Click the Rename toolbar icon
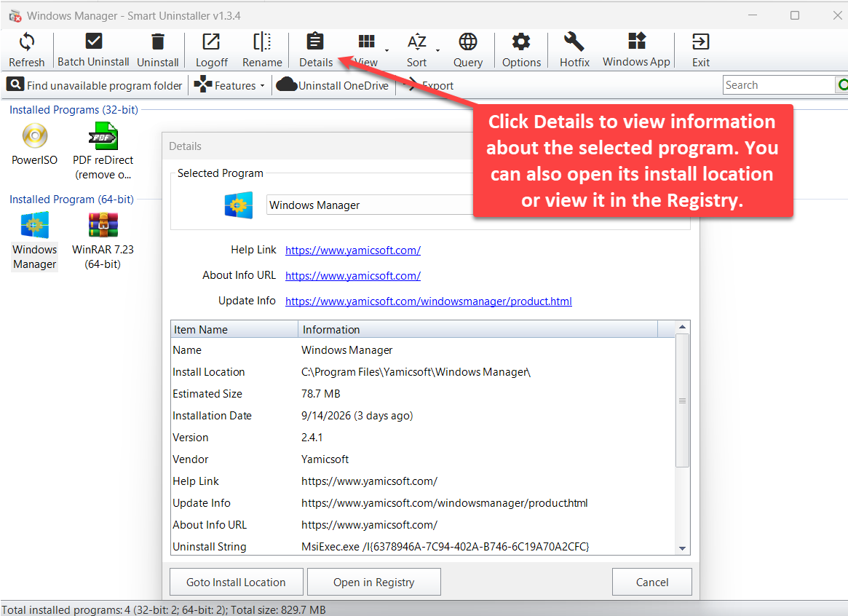 coord(262,42)
